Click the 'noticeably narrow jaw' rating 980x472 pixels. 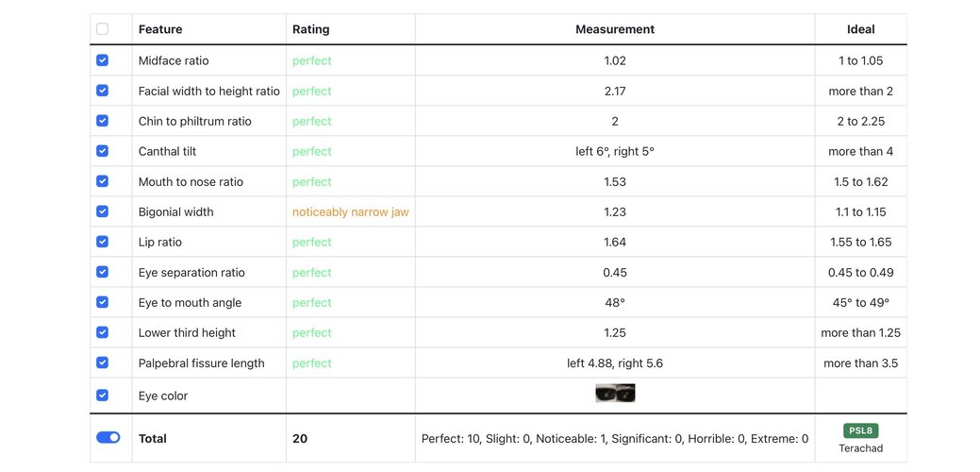(x=350, y=212)
